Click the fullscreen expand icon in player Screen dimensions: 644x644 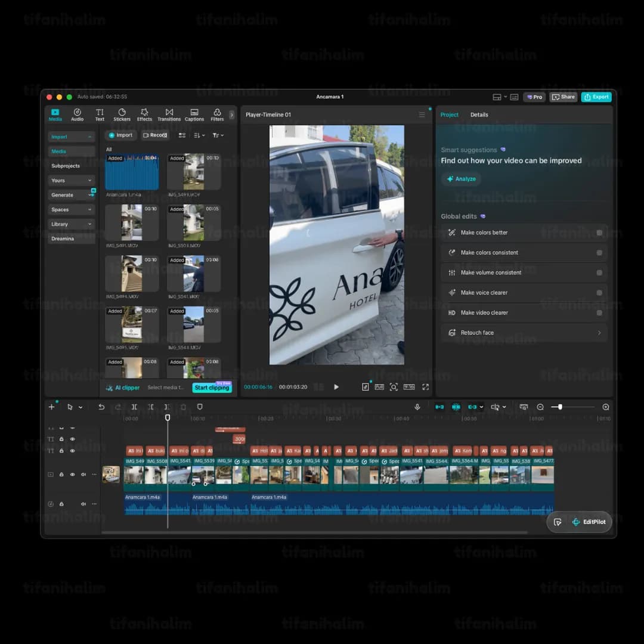tap(426, 387)
